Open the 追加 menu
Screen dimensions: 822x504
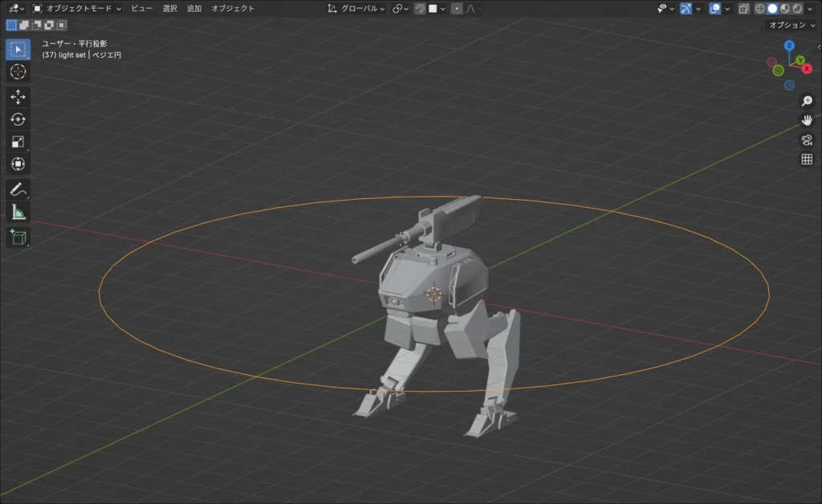pyautogui.click(x=194, y=9)
